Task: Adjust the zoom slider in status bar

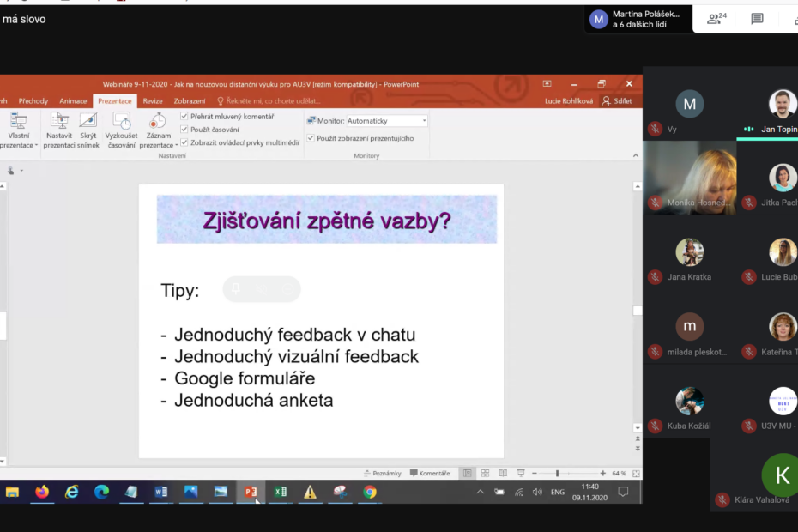Action: (x=557, y=473)
